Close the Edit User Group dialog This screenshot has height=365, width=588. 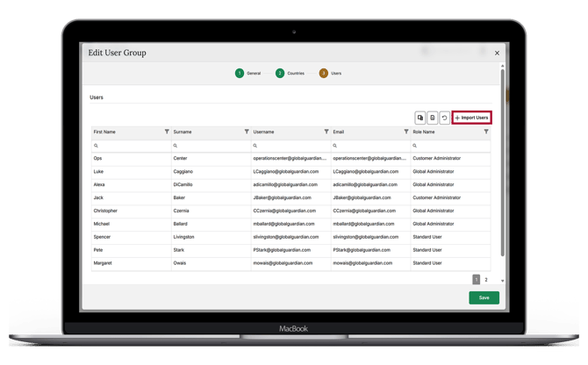click(497, 54)
